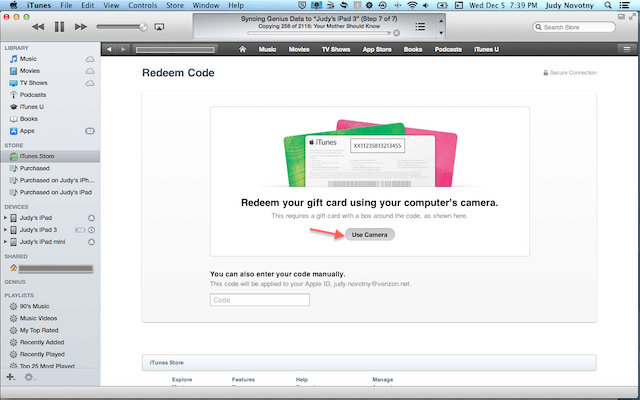Go back in the store navigation
Image resolution: width=640 pixels, height=400 pixels.
tap(109, 49)
